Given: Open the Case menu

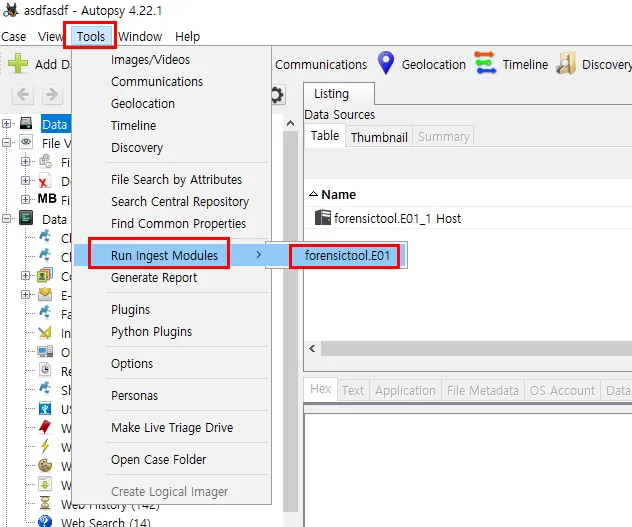Looking at the screenshot, I should click(14, 37).
